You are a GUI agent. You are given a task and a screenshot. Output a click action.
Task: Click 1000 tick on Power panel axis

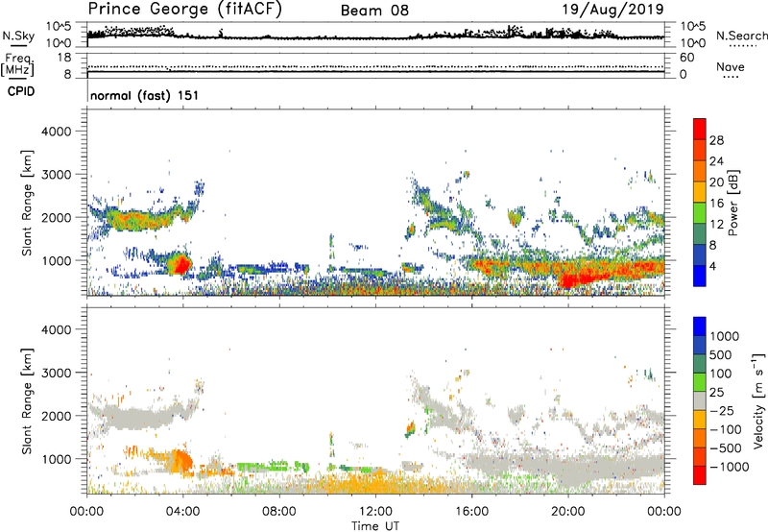coord(57,260)
